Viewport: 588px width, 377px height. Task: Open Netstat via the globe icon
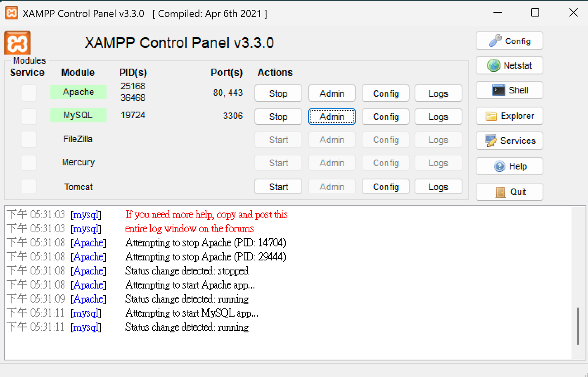point(509,65)
